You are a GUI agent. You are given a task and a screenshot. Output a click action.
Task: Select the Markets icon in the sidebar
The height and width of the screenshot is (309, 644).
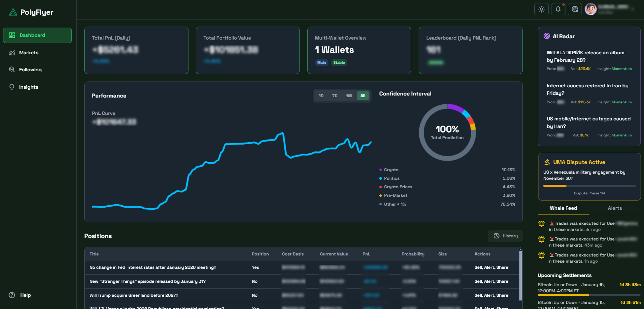pos(12,53)
